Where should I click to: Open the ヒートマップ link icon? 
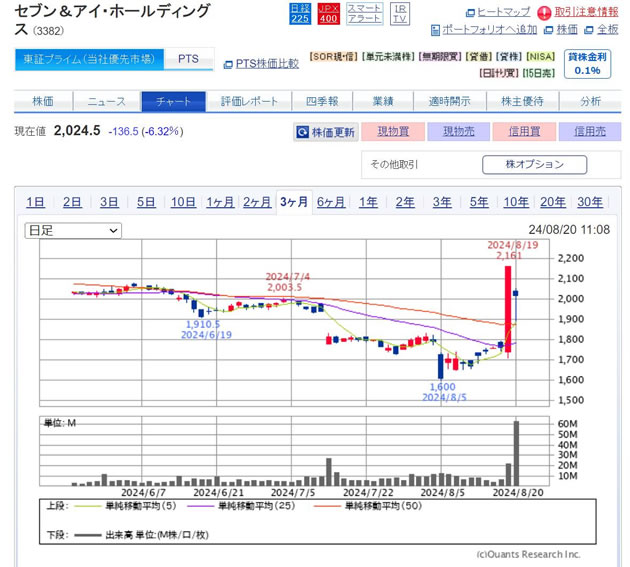[472, 11]
